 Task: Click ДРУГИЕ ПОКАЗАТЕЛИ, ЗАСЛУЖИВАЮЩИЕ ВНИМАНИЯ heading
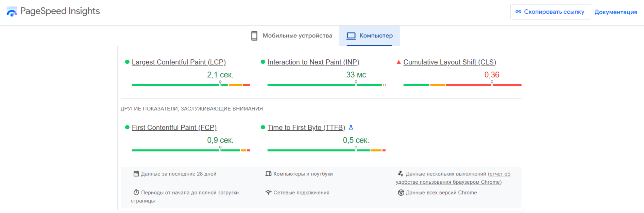point(192,109)
